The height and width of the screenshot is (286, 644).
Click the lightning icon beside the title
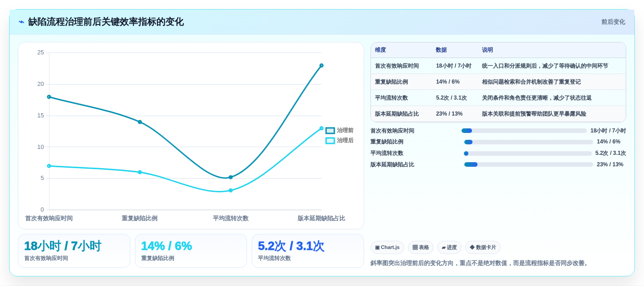pos(21,22)
